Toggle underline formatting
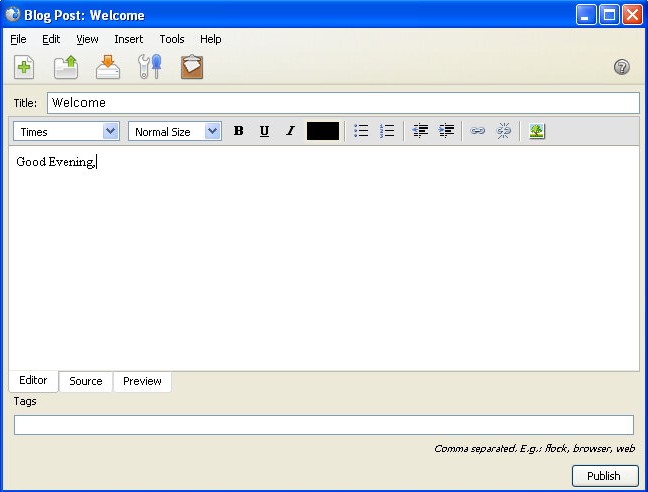The image size is (648, 492). pos(264,131)
